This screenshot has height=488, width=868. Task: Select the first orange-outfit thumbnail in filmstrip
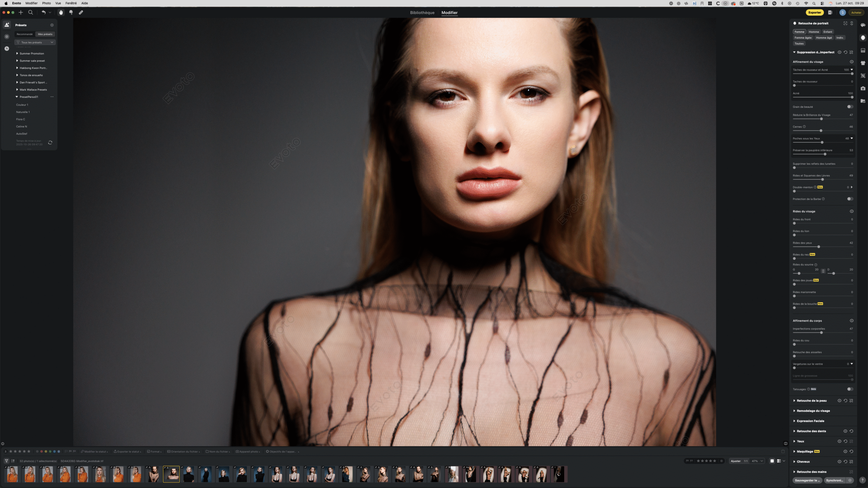coord(12,474)
